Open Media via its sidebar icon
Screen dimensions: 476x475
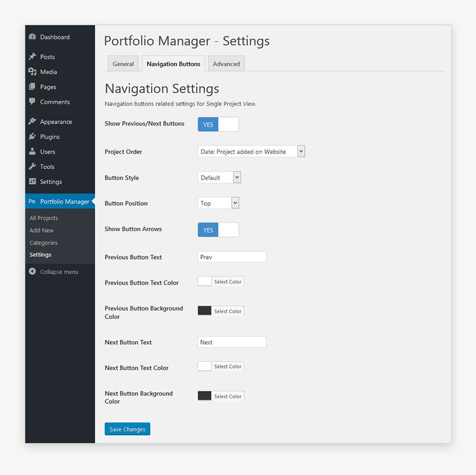coord(32,72)
